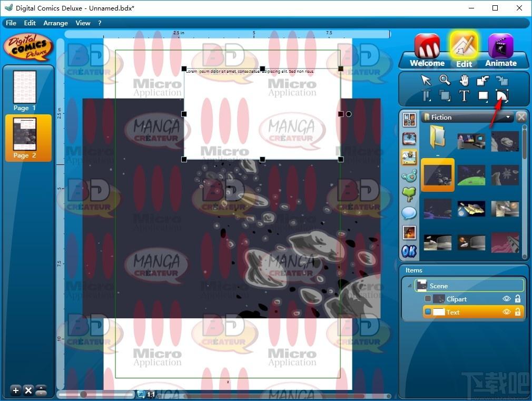
Task: Select the Text tool (T icon)
Action: 464,96
